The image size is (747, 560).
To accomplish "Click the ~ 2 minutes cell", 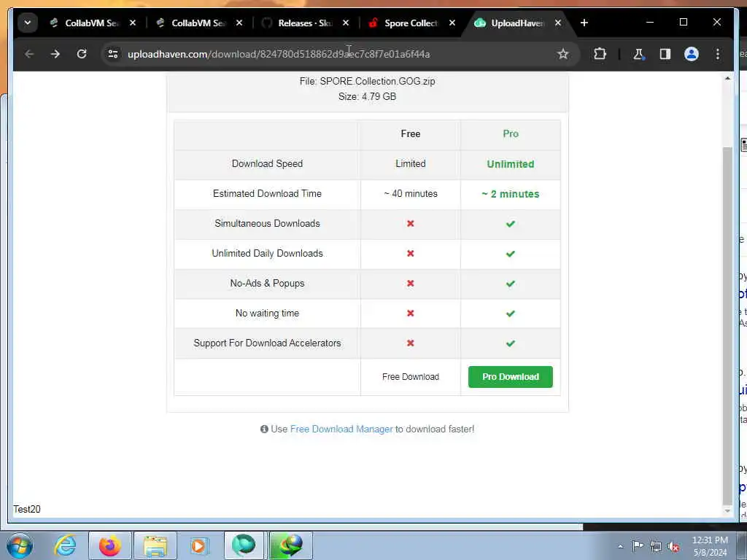I will pos(510,194).
